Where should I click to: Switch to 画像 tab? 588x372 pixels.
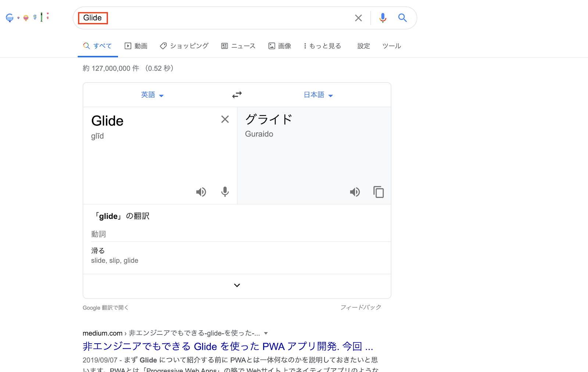[x=280, y=46]
